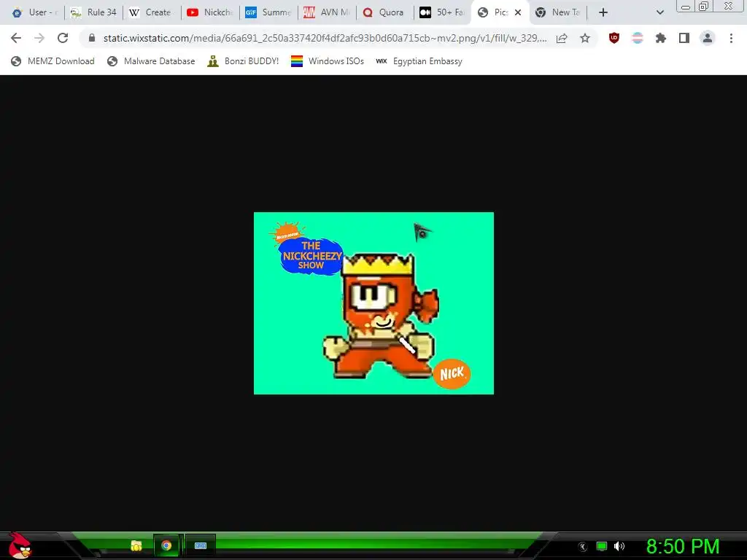
Task: Open the on-screen keyboard taskbar icon
Action: [x=201, y=545]
